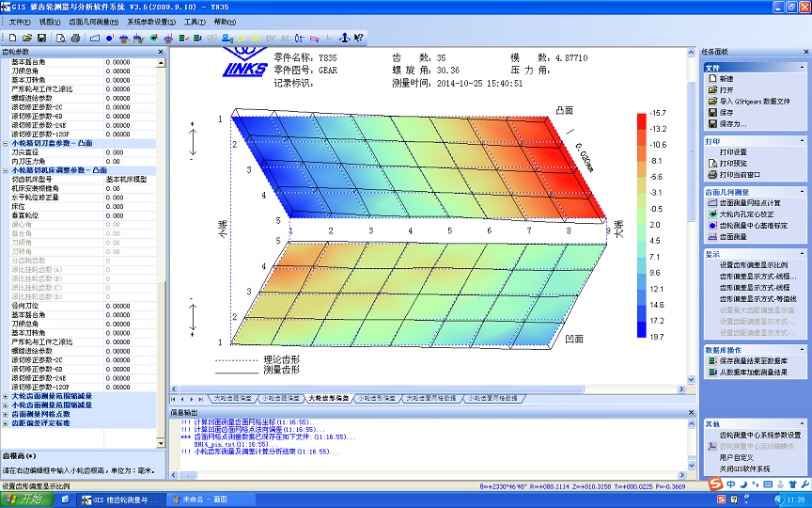This screenshot has height=508, width=812.
Task: Close the 齿轮参数 panel
Action: [x=161, y=52]
